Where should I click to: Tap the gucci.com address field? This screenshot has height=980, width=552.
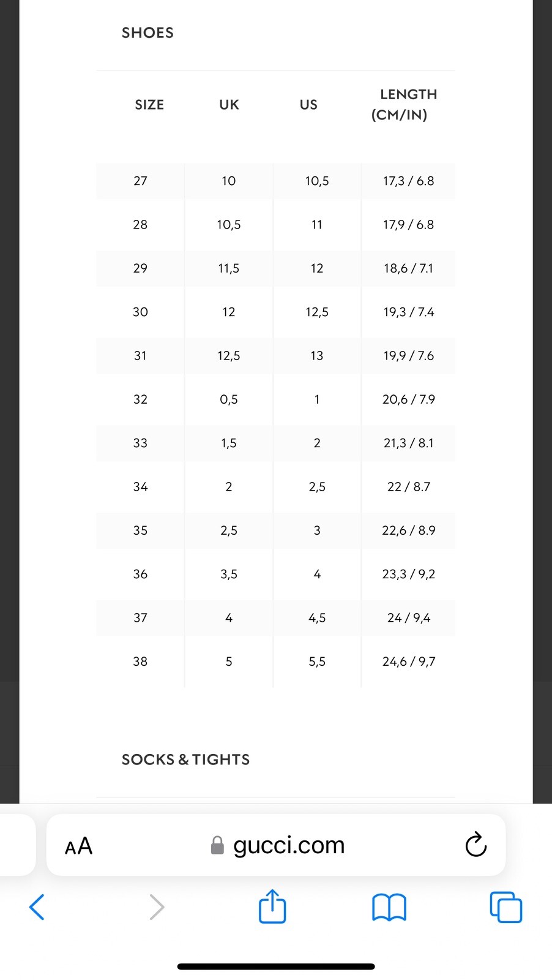coord(276,845)
